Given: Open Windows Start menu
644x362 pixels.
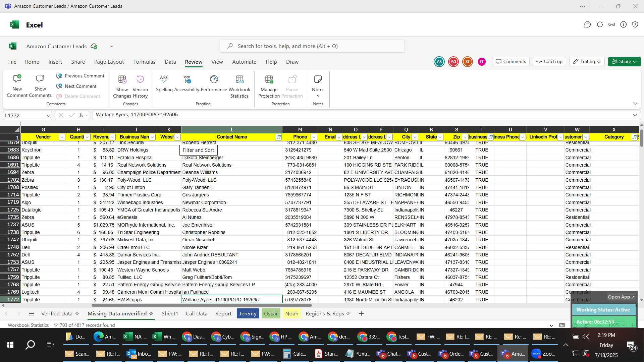Looking at the screenshot, I should [10, 345].
